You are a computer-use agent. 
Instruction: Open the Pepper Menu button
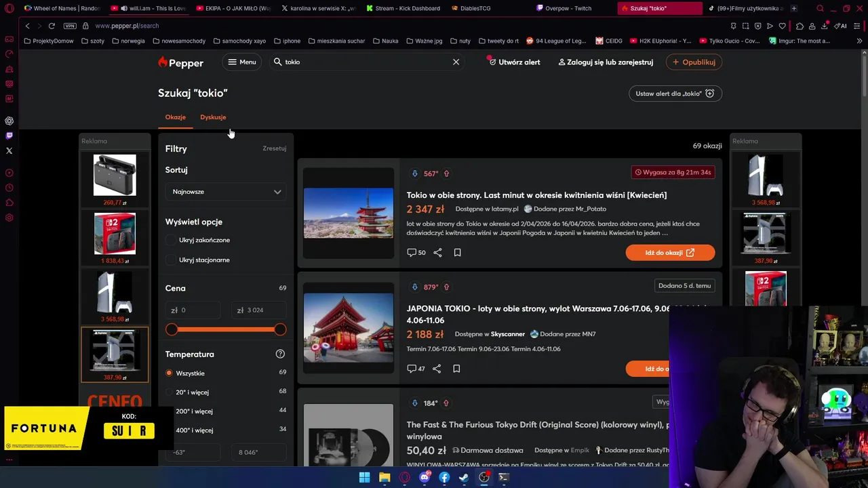[242, 62]
